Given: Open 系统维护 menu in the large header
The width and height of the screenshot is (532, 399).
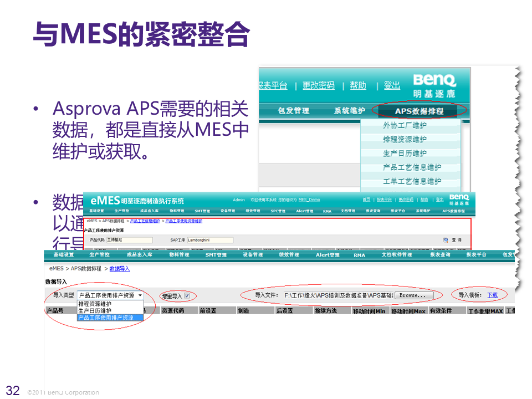Looking at the screenshot, I should tap(350, 111).
